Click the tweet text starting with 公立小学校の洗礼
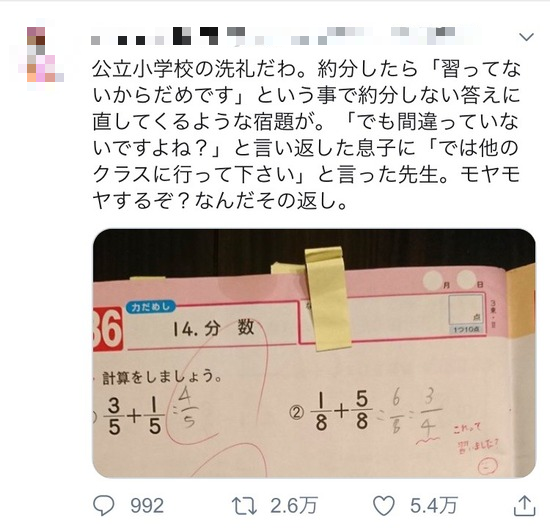The height and width of the screenshot is (528, 550). 306,135
